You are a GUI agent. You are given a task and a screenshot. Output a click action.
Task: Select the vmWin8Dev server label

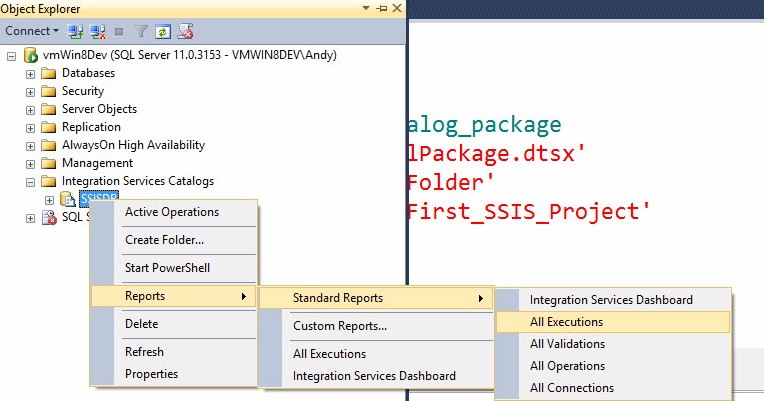(x=190, y=55)
